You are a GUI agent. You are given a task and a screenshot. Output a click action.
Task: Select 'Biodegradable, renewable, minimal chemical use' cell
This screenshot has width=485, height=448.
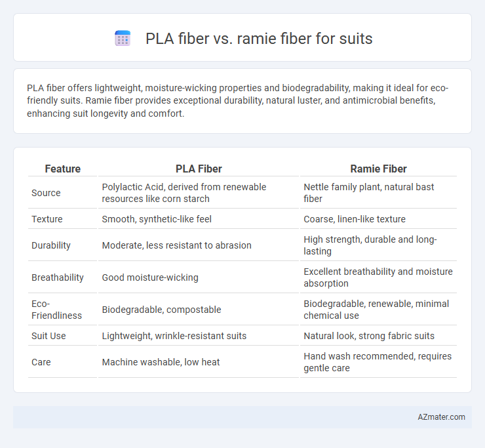pos(378,310)
